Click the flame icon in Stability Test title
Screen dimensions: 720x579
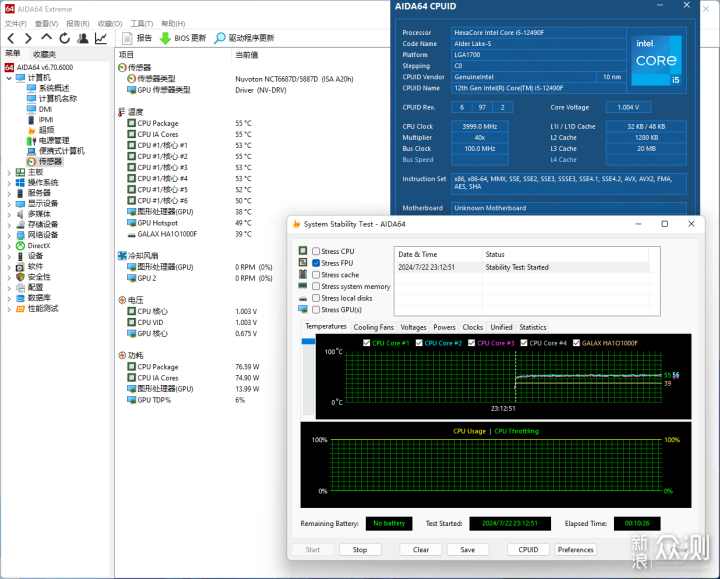click(x=297, y=224)
